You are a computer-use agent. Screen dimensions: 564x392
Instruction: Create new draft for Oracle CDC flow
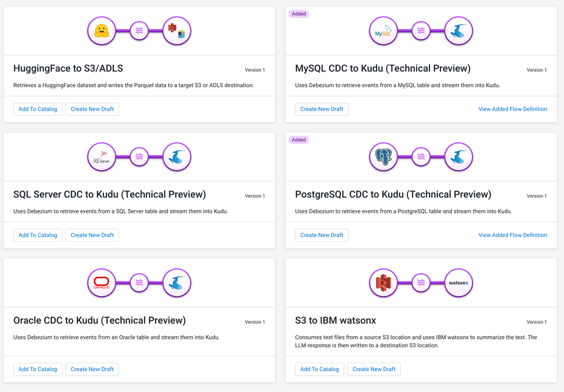92,369
